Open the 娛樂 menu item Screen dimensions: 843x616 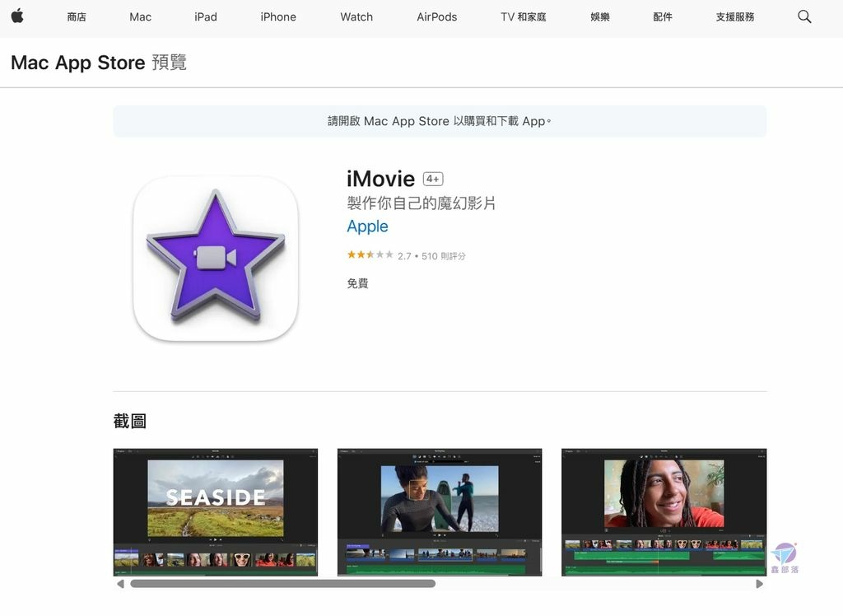click(x=600, y=16)
